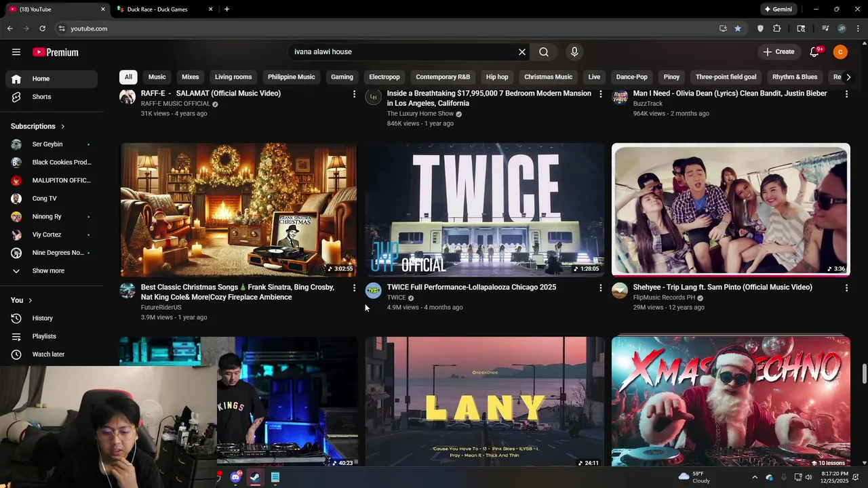Expand Show more subscriptions
Screen dimensions: 868x488
(52, 271)
